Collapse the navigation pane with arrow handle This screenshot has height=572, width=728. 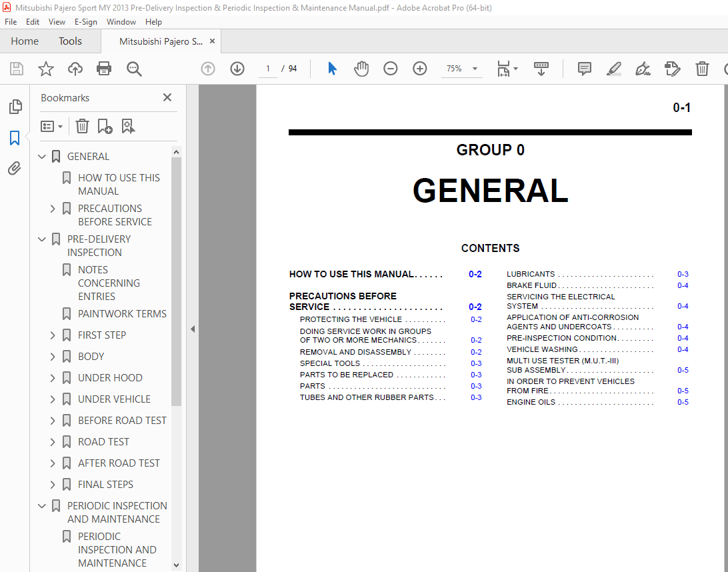193,329
